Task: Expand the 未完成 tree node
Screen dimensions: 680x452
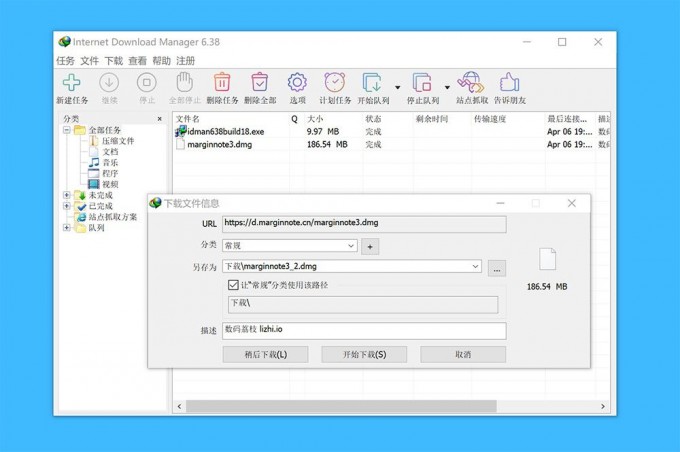Action: [67, 195]
